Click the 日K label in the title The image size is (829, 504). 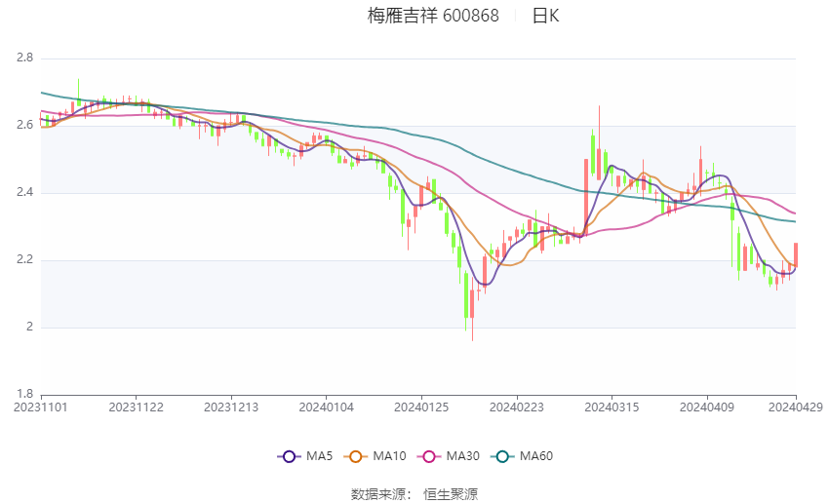(x=545, y=16)
